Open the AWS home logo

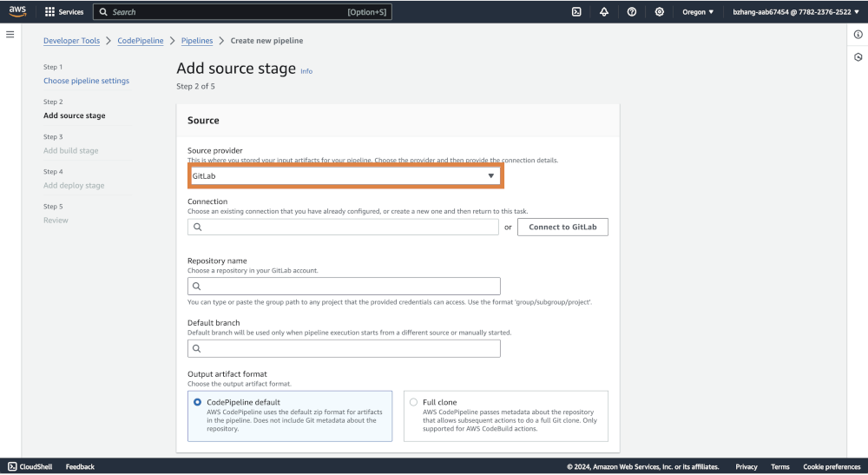point(17,11)
